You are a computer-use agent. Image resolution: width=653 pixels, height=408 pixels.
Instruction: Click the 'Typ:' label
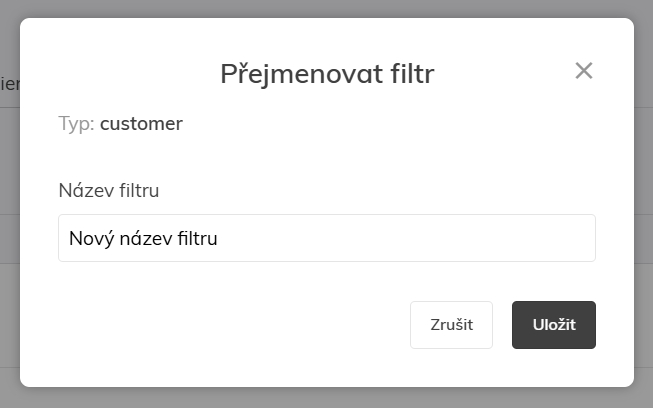tap(77, 124)
